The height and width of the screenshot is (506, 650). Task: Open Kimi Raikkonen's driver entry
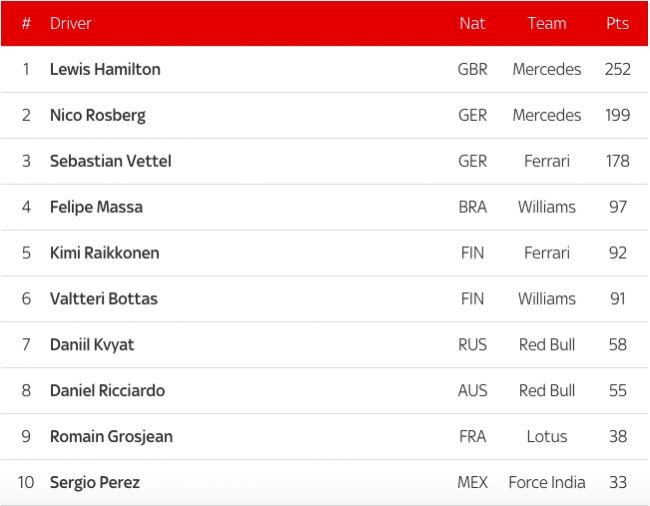[x=104, y=253]
